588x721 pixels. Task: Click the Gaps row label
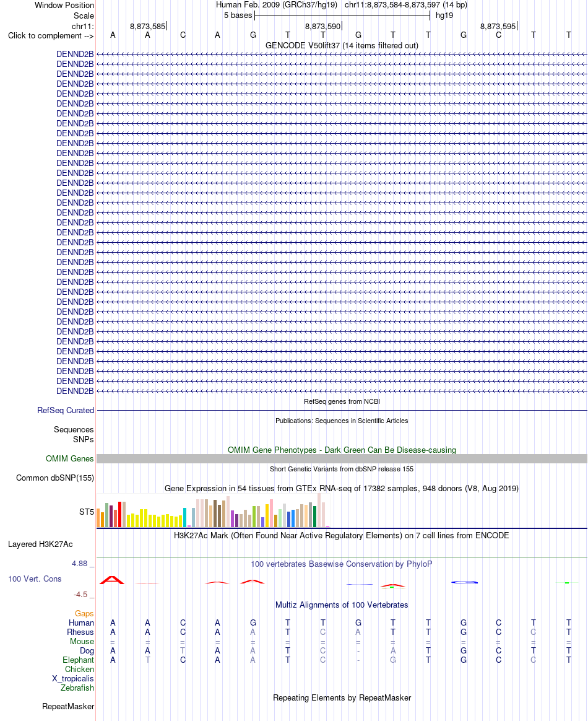click(x=84, y=613)
